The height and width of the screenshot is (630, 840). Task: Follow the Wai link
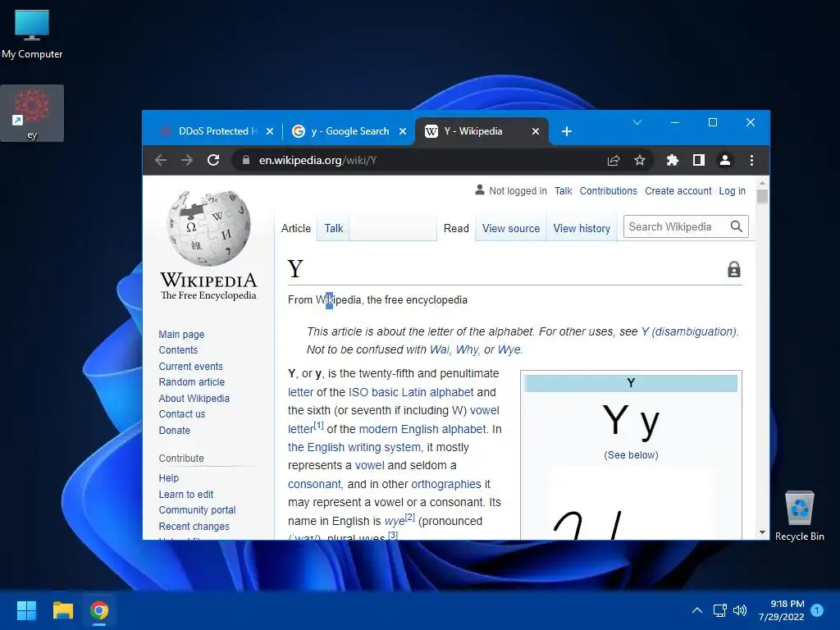pos(440,349)
